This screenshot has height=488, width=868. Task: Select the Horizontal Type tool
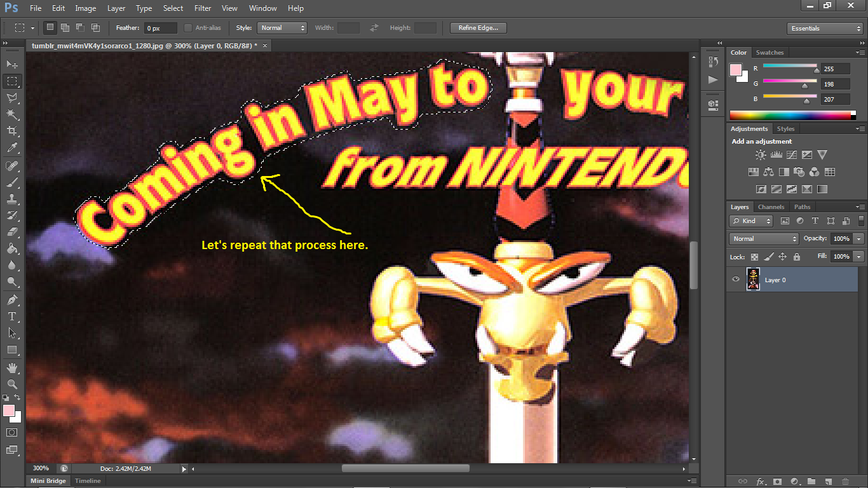(x=12, y=316)
